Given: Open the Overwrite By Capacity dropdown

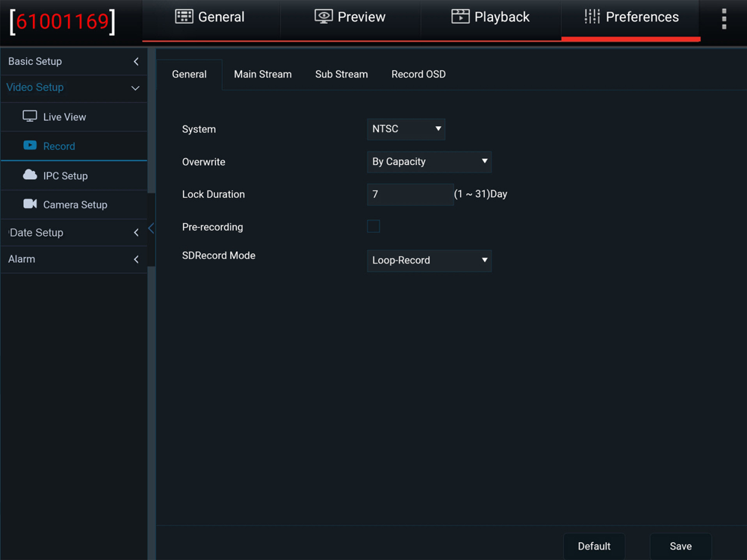Looking at the screenshot, I should coord(429,162).
